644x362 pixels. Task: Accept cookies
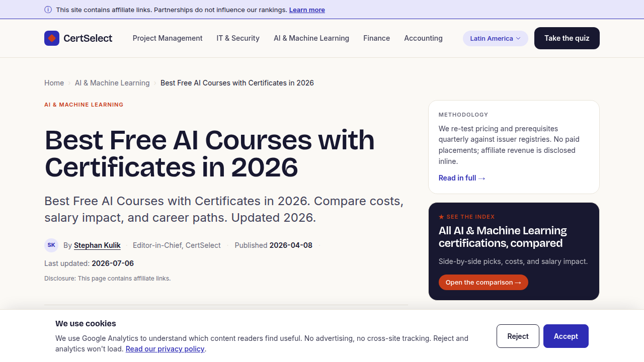pyautogui.click(x=566, y=336)
